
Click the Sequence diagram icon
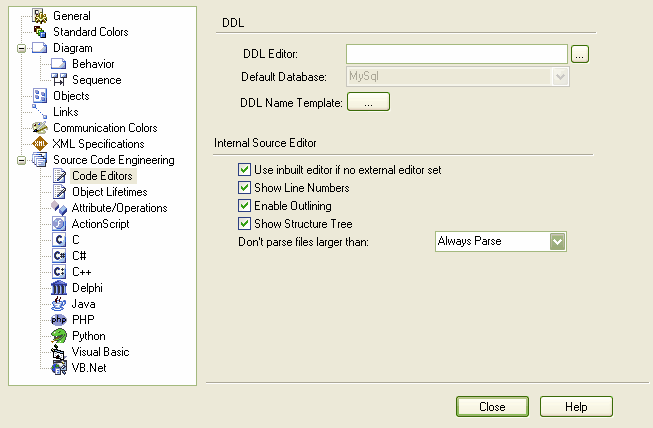coord(59,80)
